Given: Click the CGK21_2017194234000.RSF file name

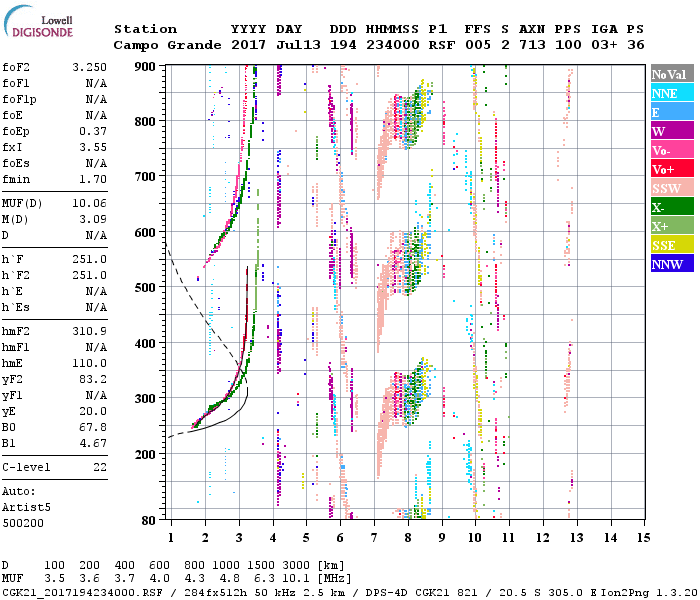Looking at the screenshot, I should tap(82, 593).
